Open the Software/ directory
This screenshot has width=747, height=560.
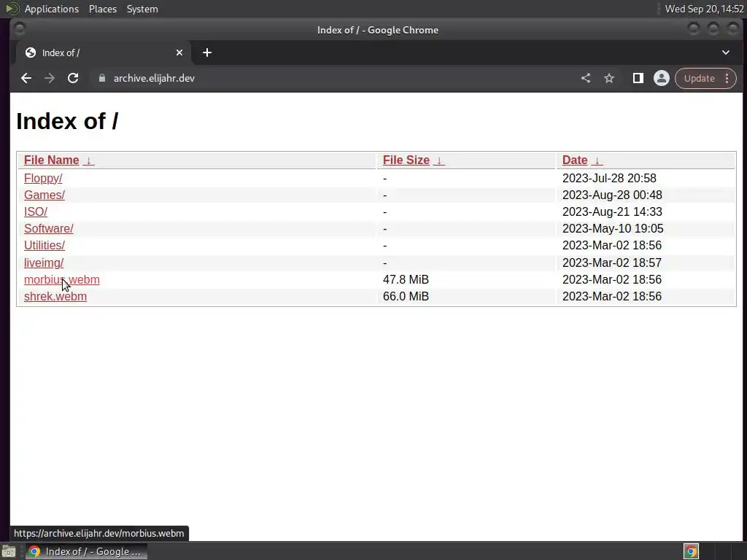pos(49,228)
